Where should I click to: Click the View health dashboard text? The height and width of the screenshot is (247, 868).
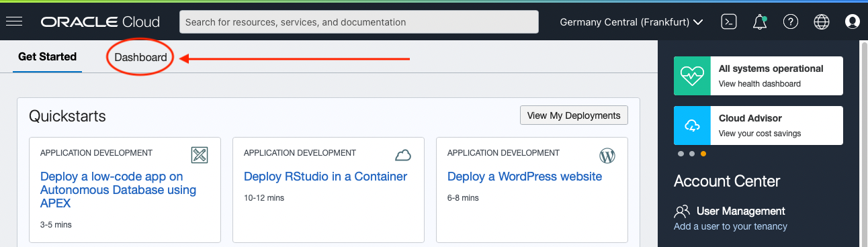pyautogui.click(x=760, y=84)
